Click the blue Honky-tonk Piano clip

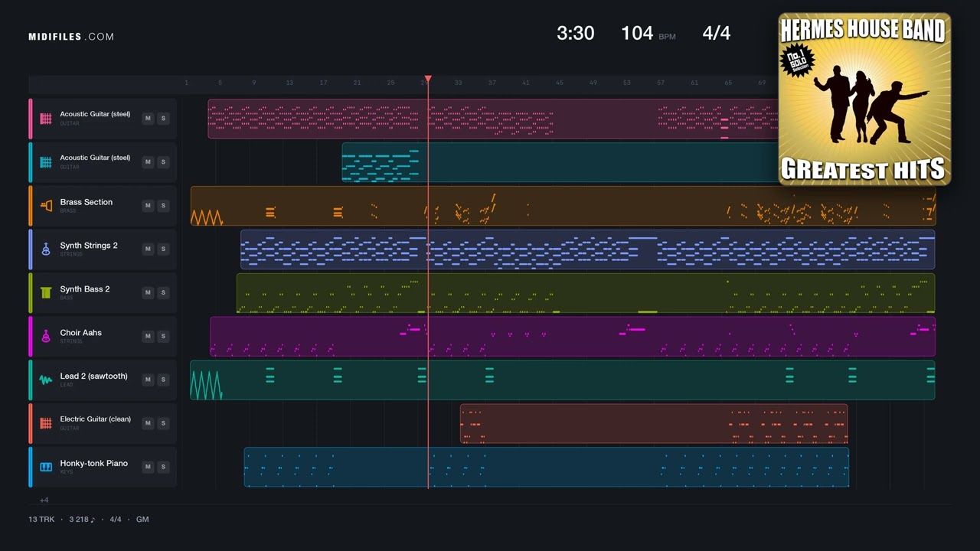coord(547,467)
